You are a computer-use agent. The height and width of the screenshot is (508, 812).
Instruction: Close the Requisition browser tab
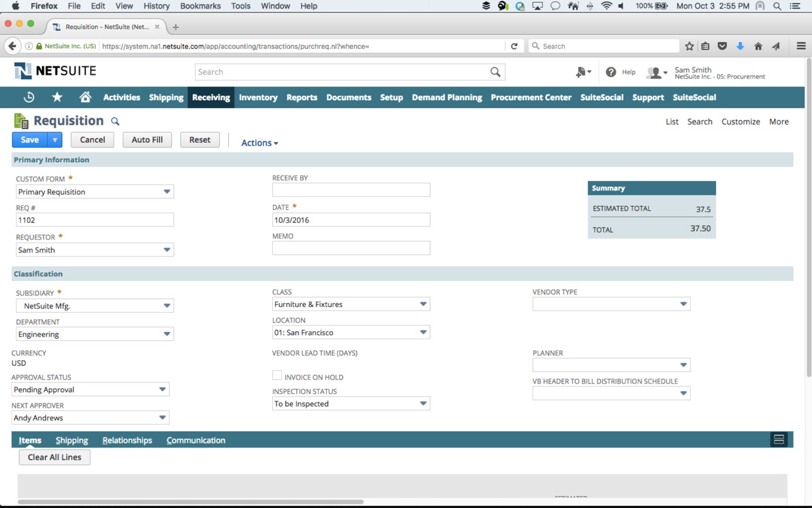[x=157, y=27]
